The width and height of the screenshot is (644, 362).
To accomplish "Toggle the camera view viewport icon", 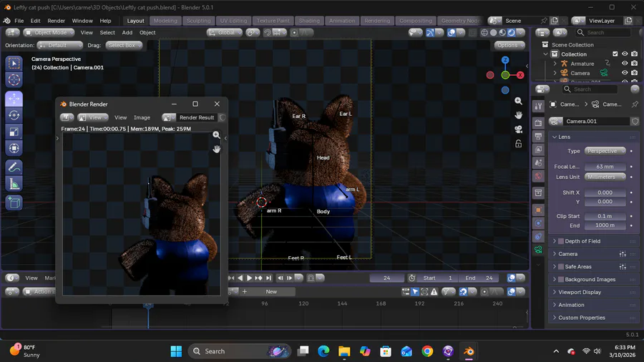I will click(x=518, y=129).
